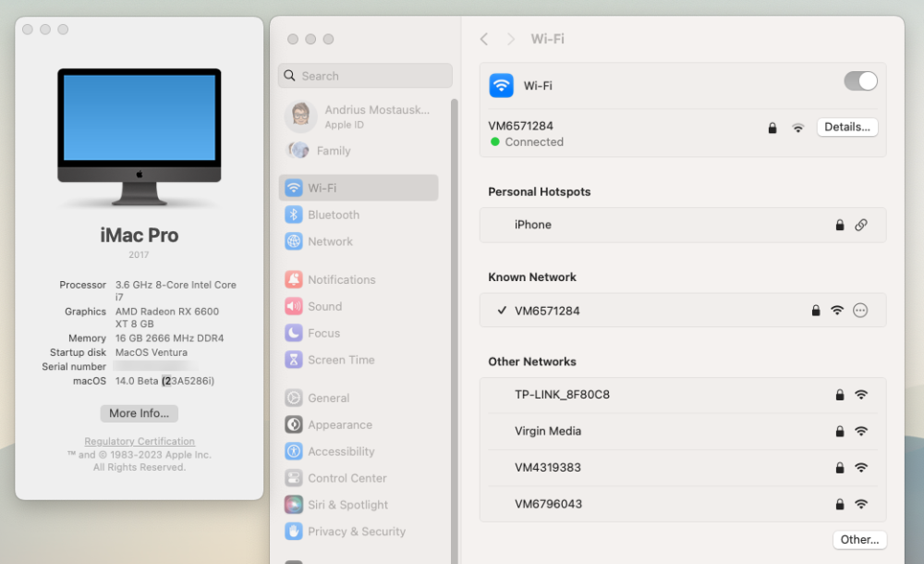Open Bluetooth settings in sidebar
924x564 pixels.
coord(359,215)
